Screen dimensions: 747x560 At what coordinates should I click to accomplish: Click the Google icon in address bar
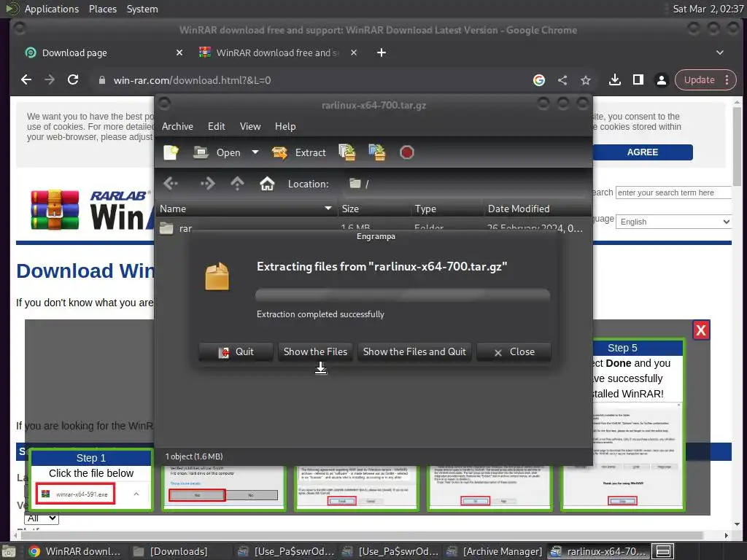pyautogui.click(x=539, y=80)
